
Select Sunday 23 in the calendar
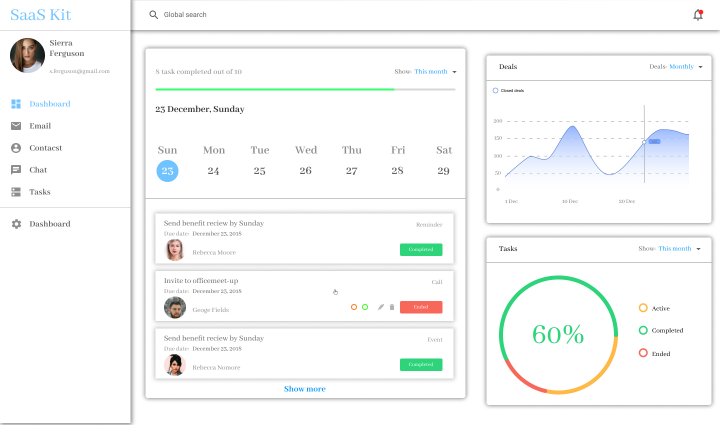[168, 171]
